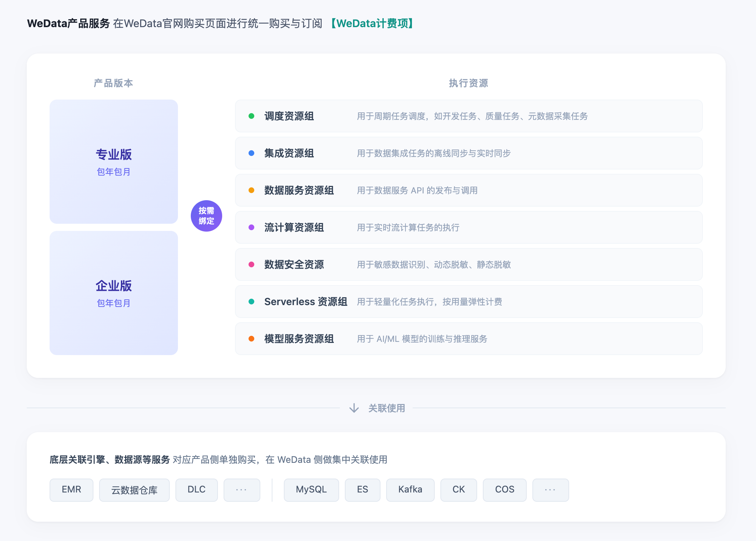Select the 专业版 edition card
756x541 pixels.
pos(114,162)
